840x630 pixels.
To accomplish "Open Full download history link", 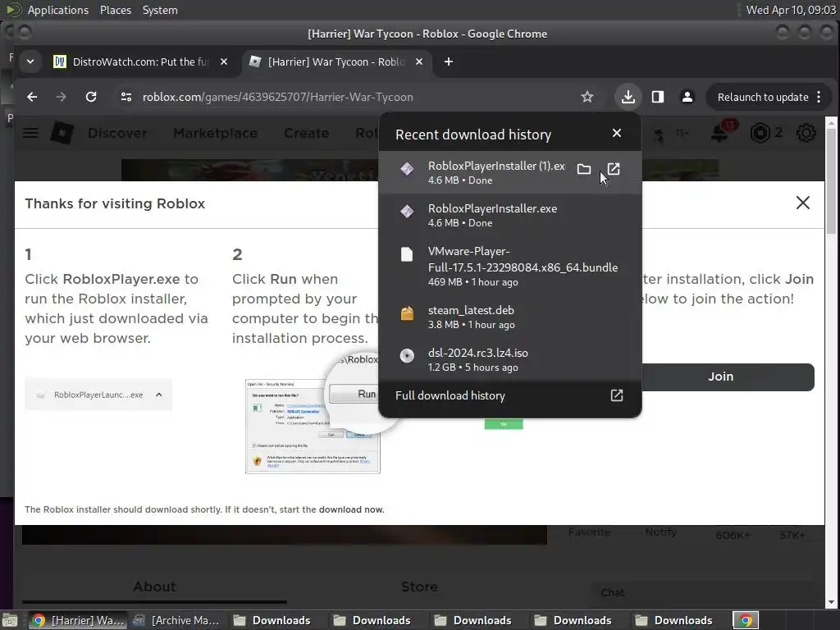I will pos(510,395).
